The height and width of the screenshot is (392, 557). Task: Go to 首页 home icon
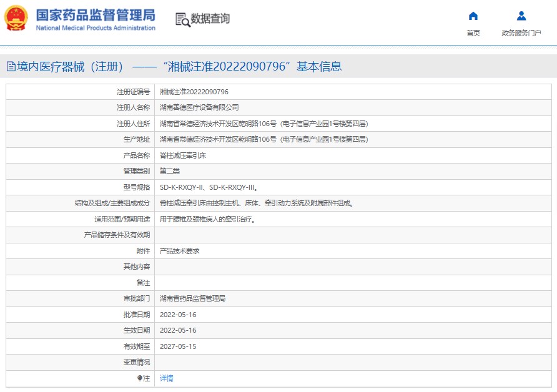pyautogui.click(x=473, y=16)
